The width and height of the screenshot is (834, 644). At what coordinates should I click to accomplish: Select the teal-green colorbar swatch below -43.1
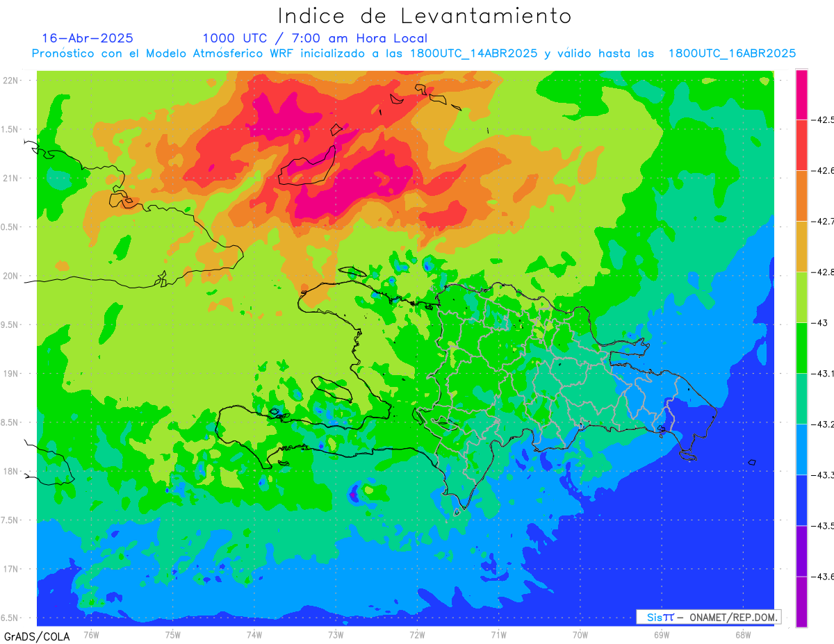point(801,398)
